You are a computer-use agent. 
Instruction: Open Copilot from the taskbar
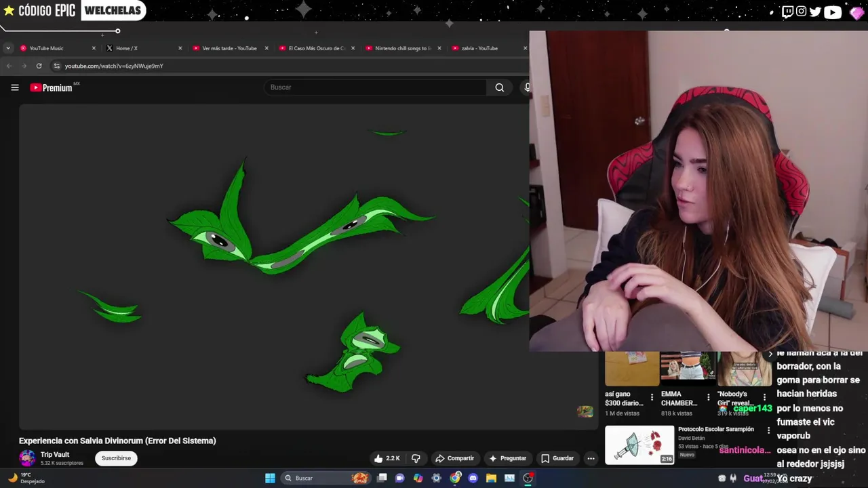click(418, 478)
